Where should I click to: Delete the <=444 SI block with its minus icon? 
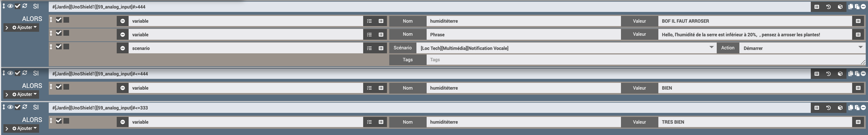(863, 73)
